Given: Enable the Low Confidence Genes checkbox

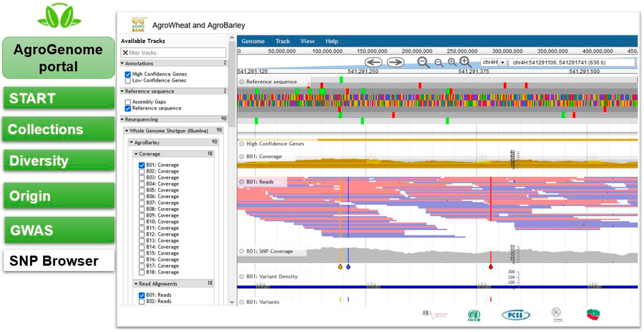Looking at the screenshot, I should pos(128,80).
